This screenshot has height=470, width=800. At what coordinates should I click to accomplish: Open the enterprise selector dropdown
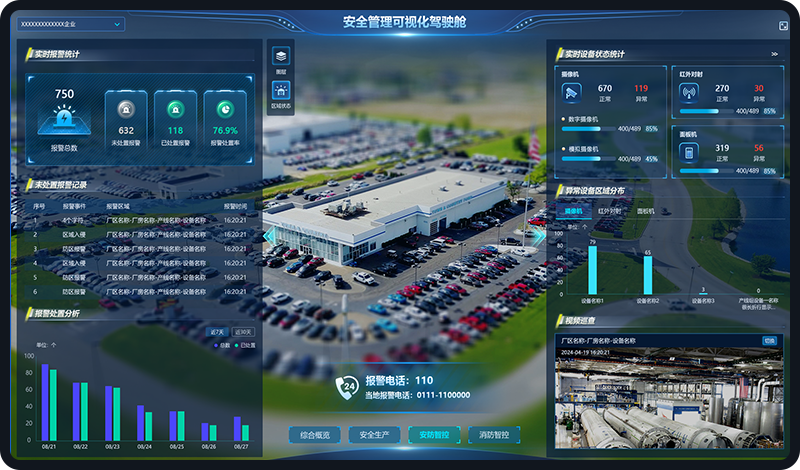pos(71,23)
